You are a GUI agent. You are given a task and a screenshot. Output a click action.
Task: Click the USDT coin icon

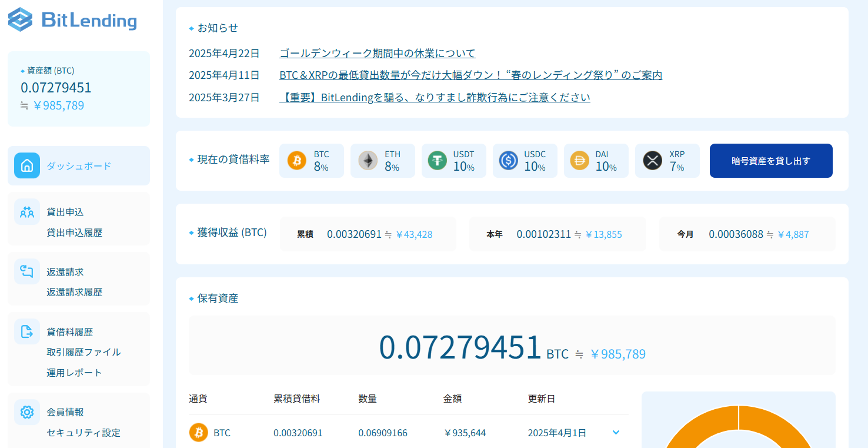(438, 160)
